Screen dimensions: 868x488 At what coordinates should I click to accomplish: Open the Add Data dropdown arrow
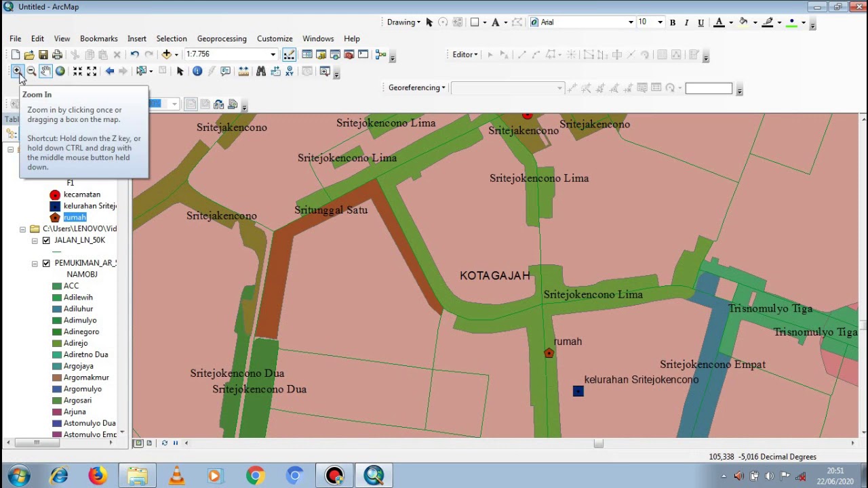point(176,54)
